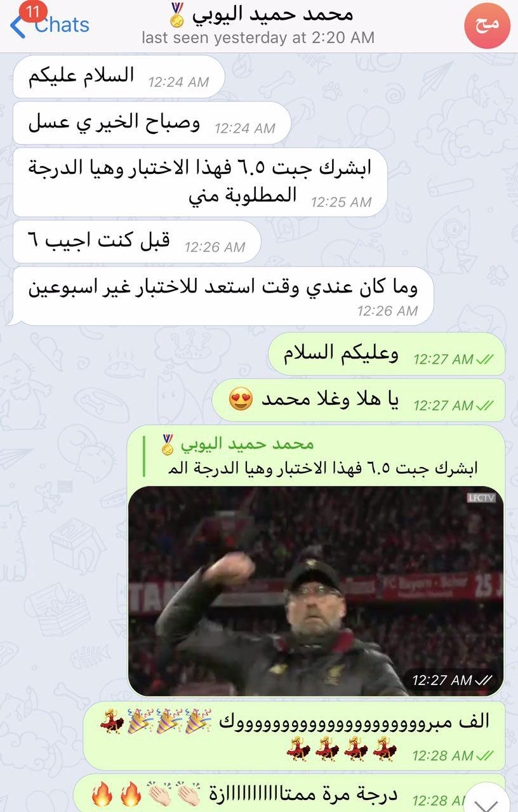Tap the gold medal emoji beside contact name

(x=178, y=14)
